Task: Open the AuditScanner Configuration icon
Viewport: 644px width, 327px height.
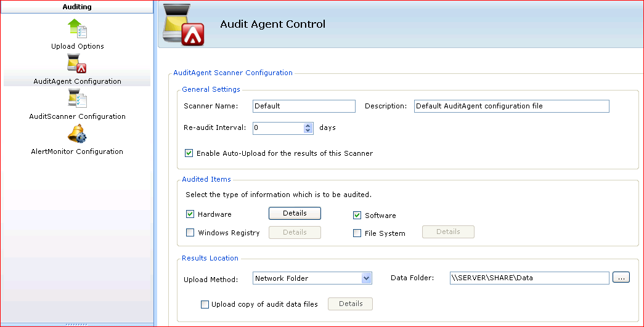Action: point(77,99)
